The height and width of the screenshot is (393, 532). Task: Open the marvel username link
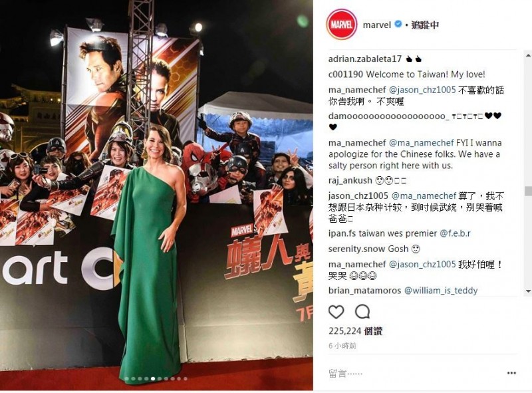tap(376, 25)
